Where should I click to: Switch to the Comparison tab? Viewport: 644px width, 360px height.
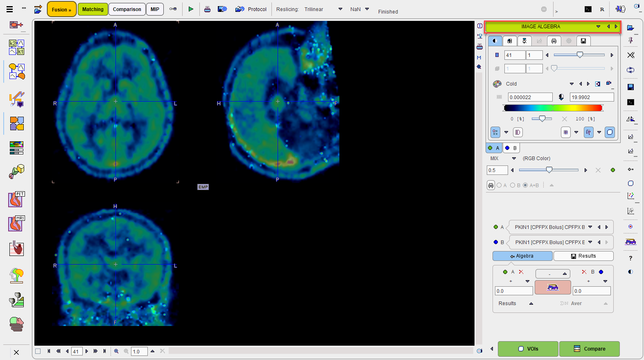coord(127,9)
